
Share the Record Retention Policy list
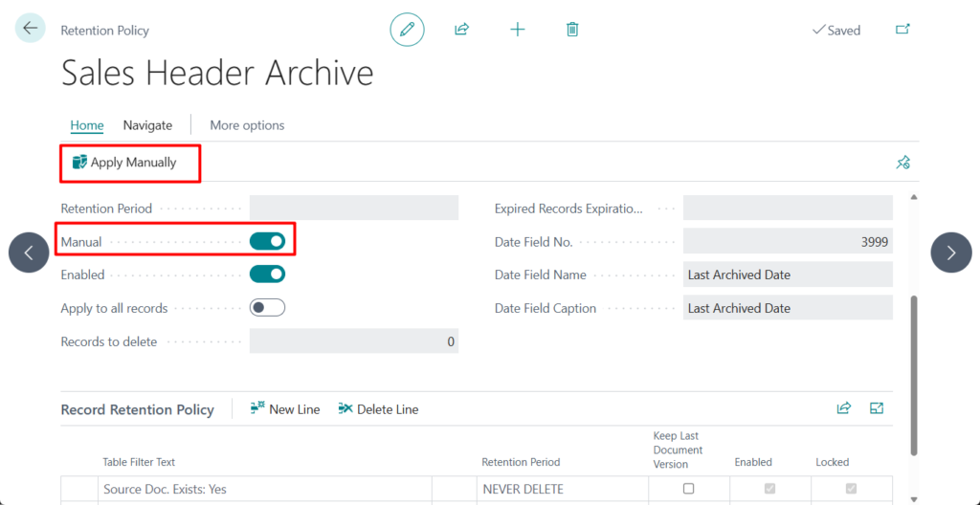click(x=844, y=408)
